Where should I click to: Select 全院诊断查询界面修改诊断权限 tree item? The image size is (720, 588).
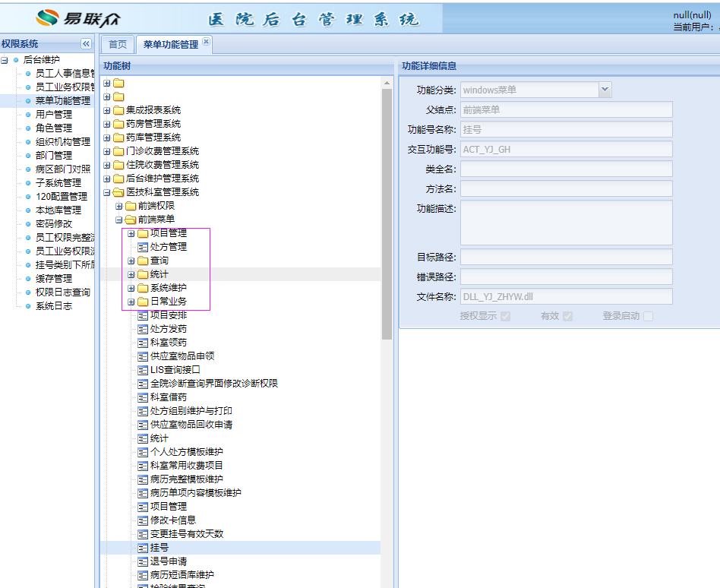[x=214, y=384]
